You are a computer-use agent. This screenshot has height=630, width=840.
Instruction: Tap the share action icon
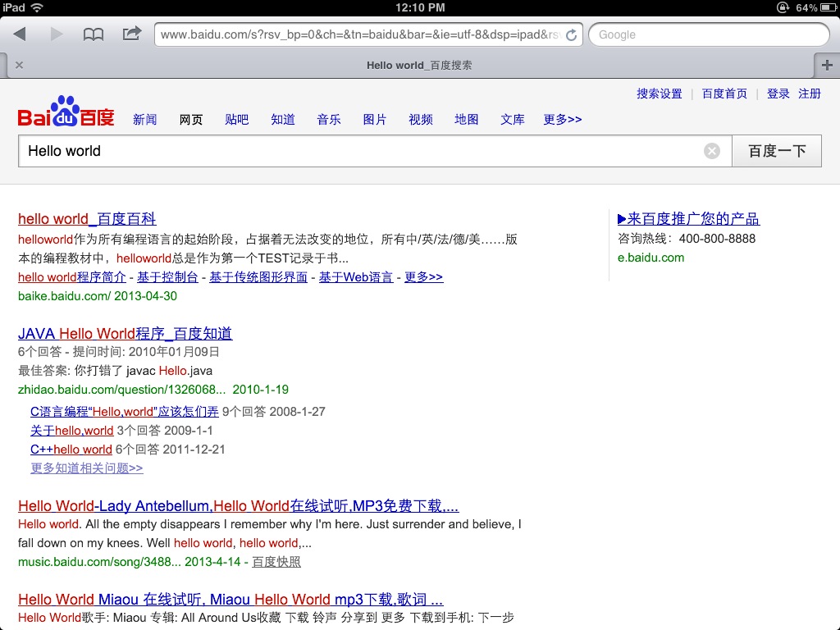132,34
